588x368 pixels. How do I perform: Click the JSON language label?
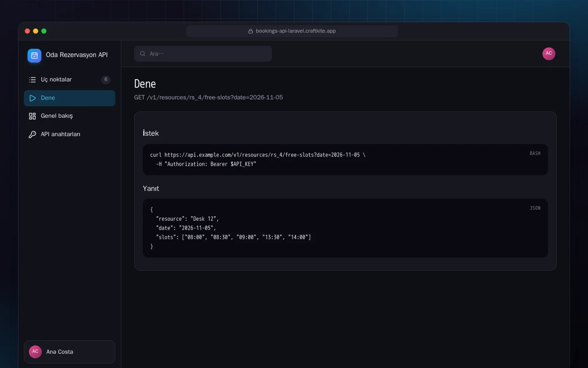click(535, 208)
